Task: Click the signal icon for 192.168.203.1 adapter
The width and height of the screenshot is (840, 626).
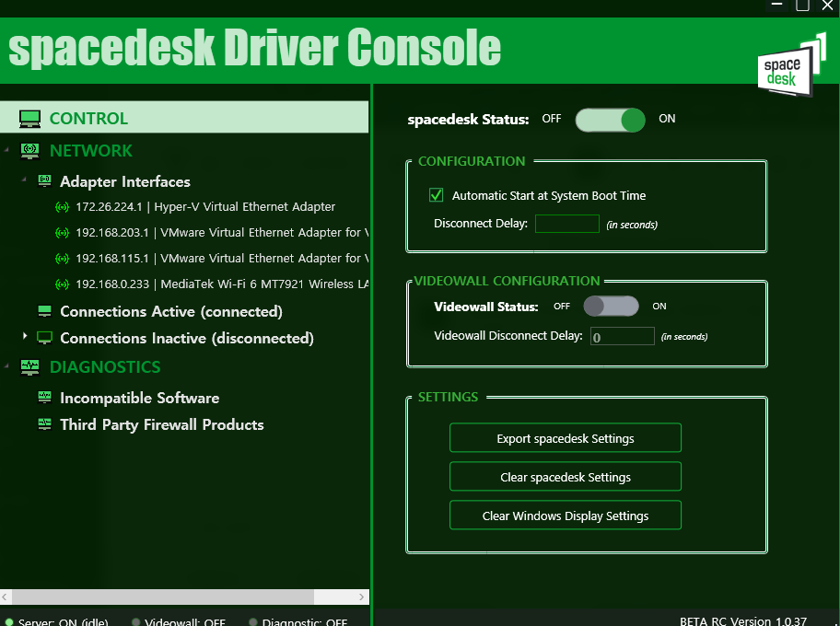Action: coord(62,233)
